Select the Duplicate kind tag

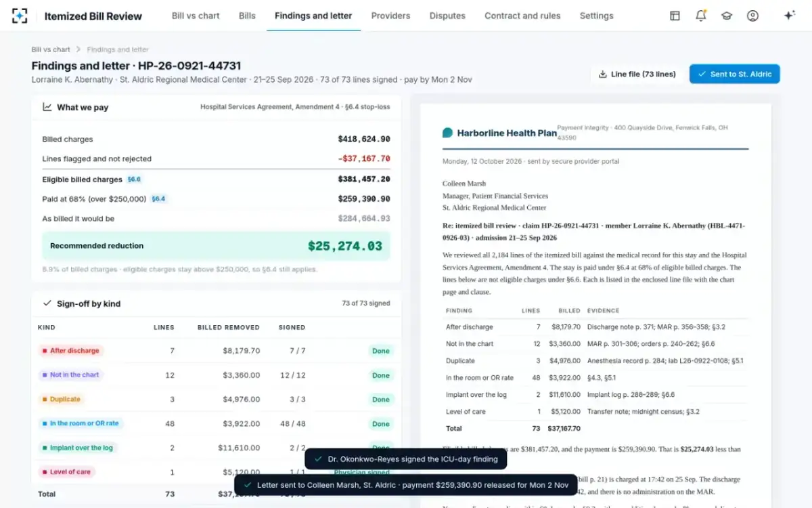point(61,400)
